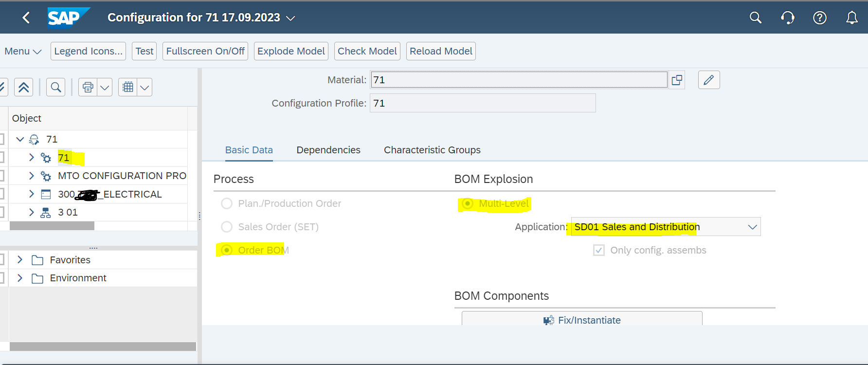Image resolution: width=868 pixels, height=365 pixels.
Task: Switch to the Dependencies tab
Action: (x=328, y=150)
